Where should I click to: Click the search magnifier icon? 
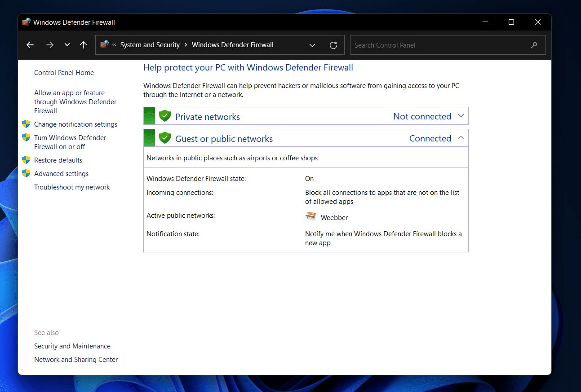[534, 45]
